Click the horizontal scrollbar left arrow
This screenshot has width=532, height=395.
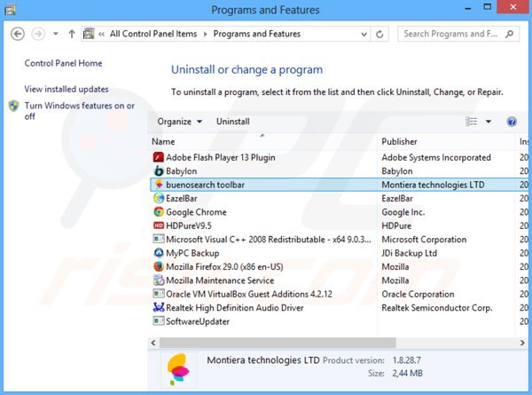[x=153, y=343]
